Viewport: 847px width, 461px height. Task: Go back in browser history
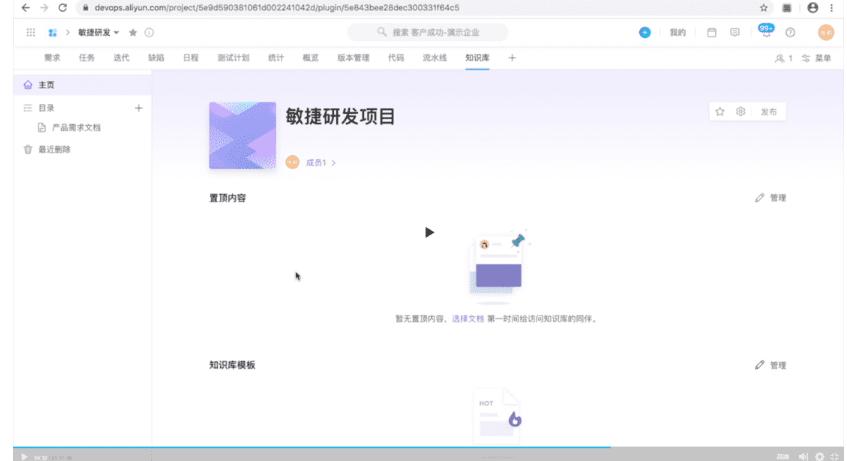tap(25, 8)
